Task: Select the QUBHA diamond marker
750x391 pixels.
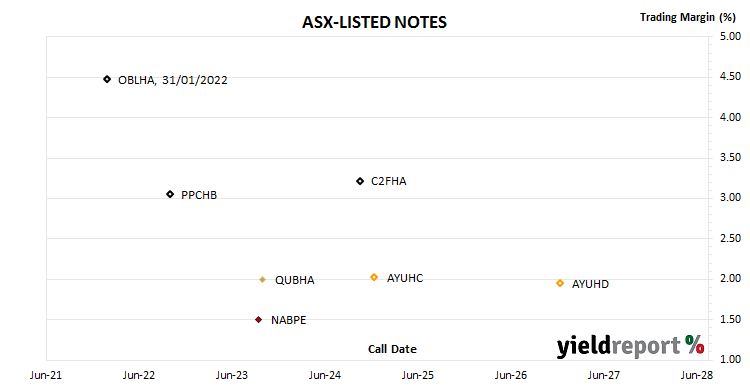Action: [x=262, y=279]
